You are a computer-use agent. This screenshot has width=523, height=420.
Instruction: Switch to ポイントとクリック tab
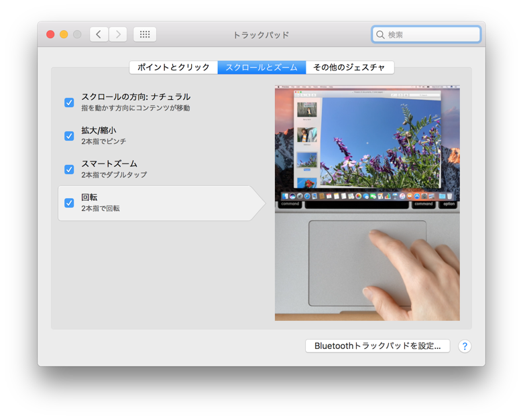tap(174, 68)
